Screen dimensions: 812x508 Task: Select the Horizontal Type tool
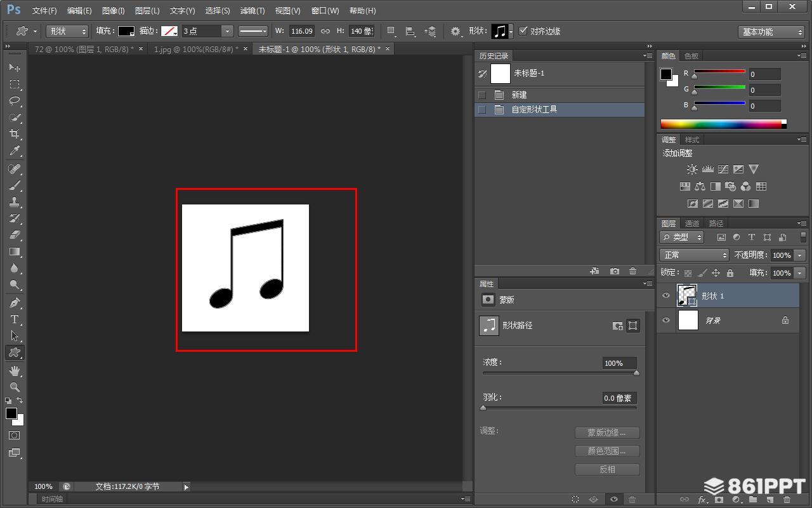click(x=15, y=319)
